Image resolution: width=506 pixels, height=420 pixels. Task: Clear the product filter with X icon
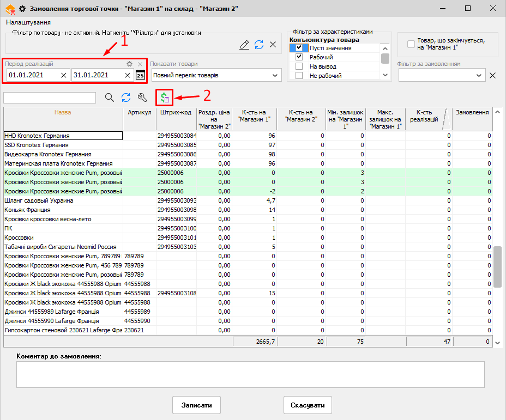click(273, 45)
